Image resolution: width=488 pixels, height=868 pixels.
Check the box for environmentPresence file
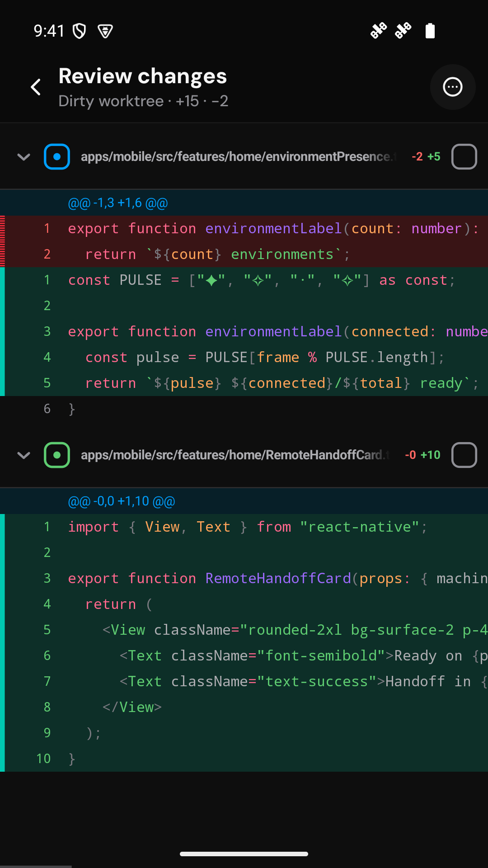tap(464, 156)
